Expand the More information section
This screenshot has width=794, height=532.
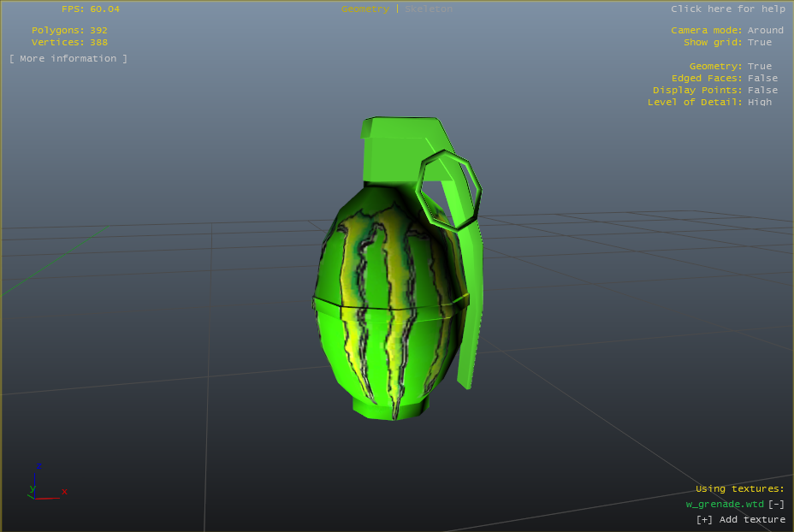pos(68,59)
